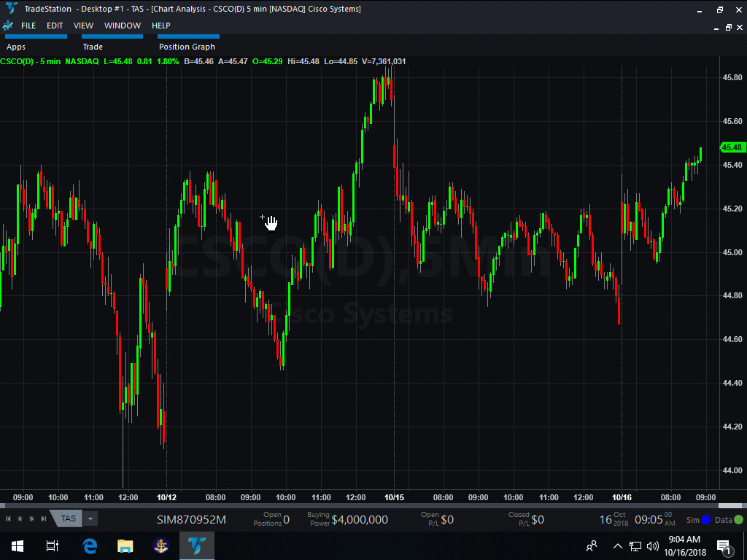Click the 10/12 date label on time axis
This screenshot has width=747, height=560.
[166, 497]
